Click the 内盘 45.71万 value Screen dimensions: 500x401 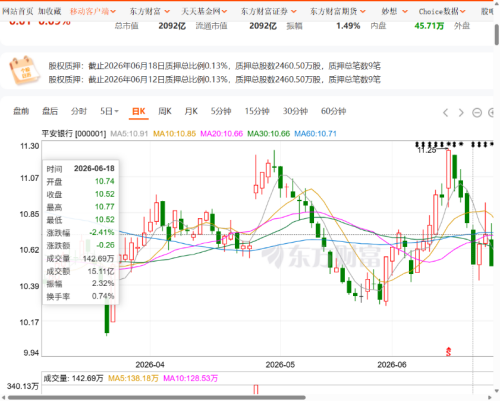pyautogui.click(x=429, y=26)
